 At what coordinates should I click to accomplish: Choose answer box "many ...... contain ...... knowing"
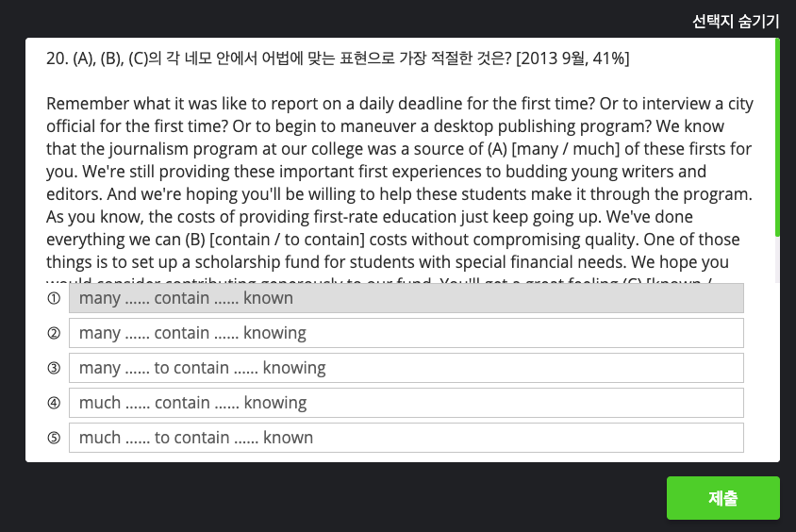tap(406, 333)
